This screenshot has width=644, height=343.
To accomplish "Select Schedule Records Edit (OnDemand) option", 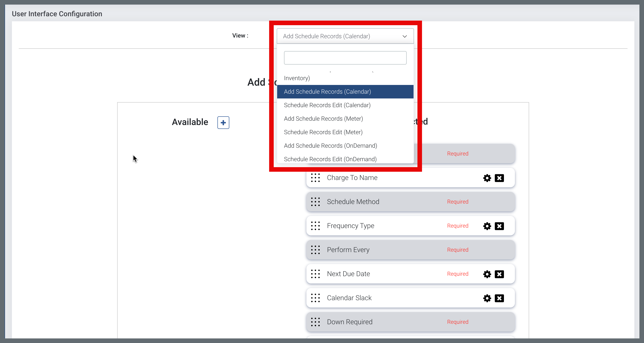I will click(x=330, y=159).
